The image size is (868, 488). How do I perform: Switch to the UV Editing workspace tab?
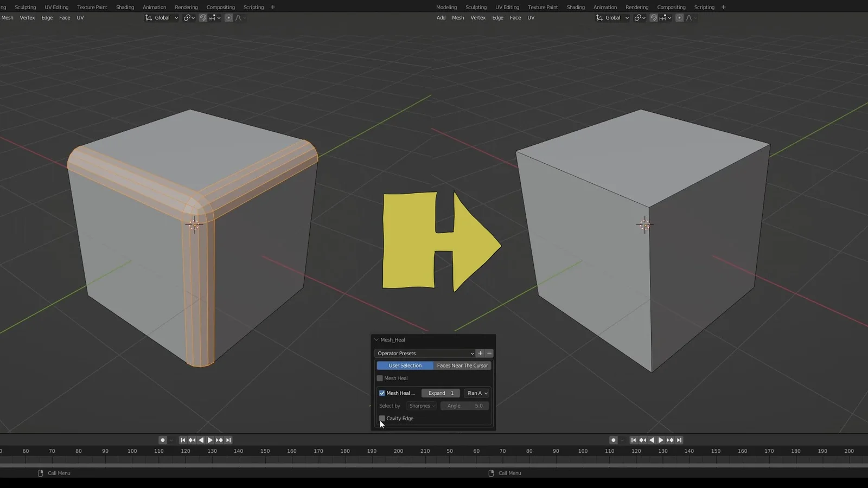[56, 7]
